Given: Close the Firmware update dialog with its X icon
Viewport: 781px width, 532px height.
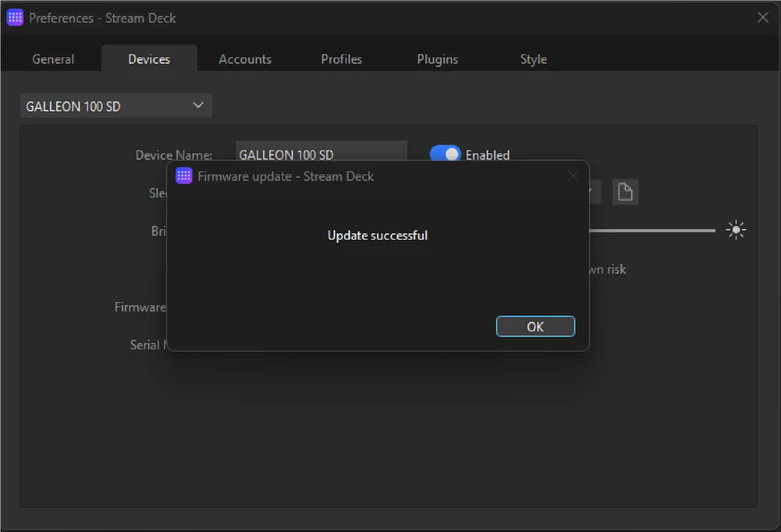Looking at the screenshot, I should [572, 175].
